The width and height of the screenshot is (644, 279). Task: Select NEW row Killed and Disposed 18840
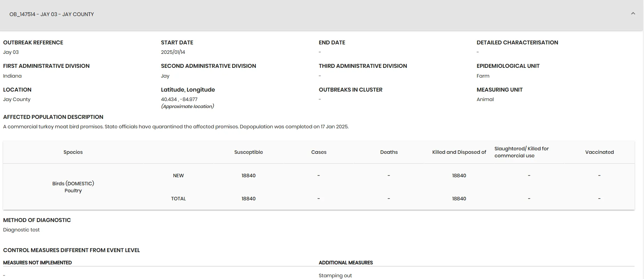tap(459, 176)
